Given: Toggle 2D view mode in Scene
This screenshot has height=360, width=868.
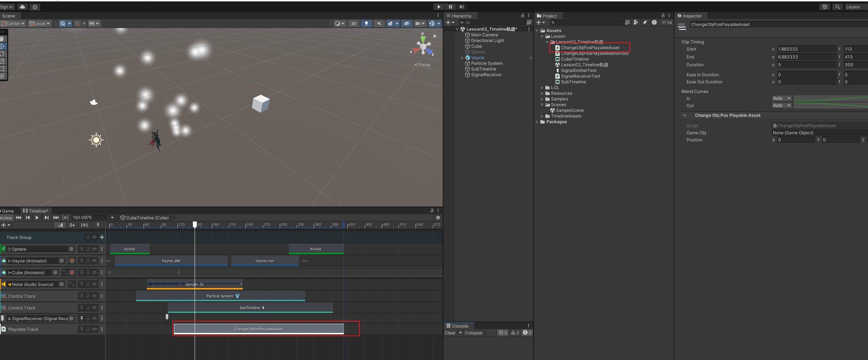Looking at the screenshot, I should (353, 24).
